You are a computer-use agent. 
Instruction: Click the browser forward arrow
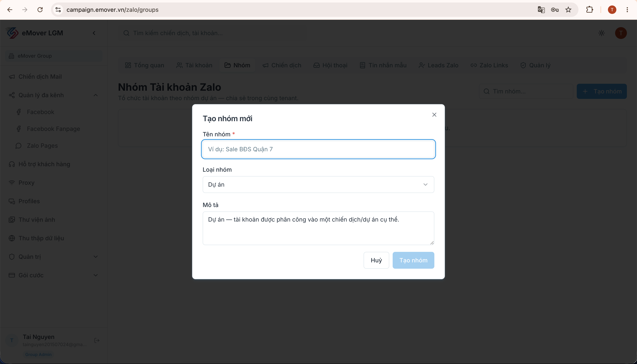click(25, 10)
